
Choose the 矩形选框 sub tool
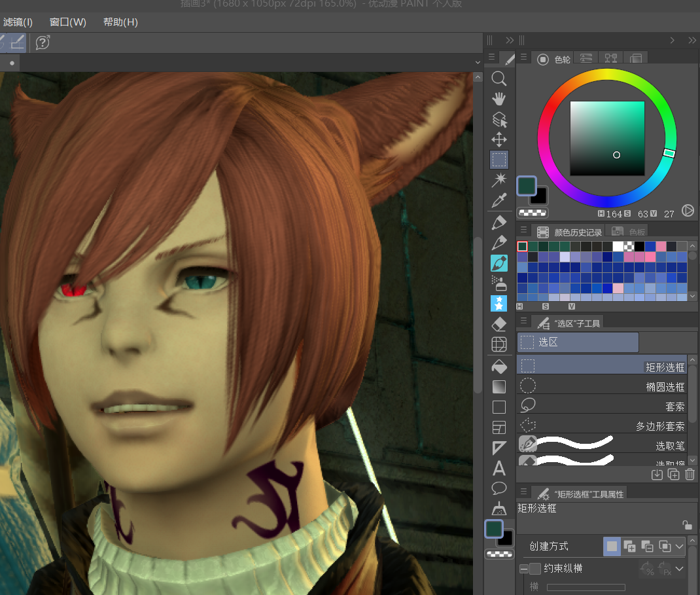coord(602,366)
